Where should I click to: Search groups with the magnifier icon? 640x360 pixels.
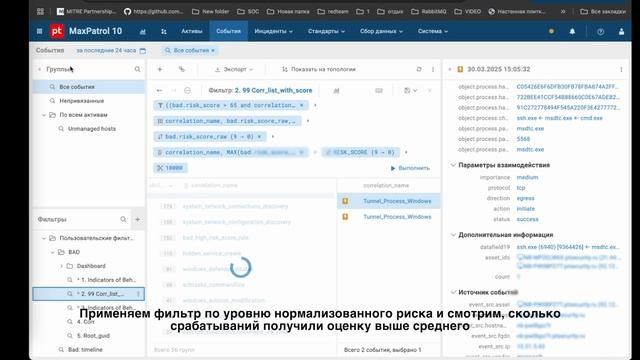click(x=138, y=69)
